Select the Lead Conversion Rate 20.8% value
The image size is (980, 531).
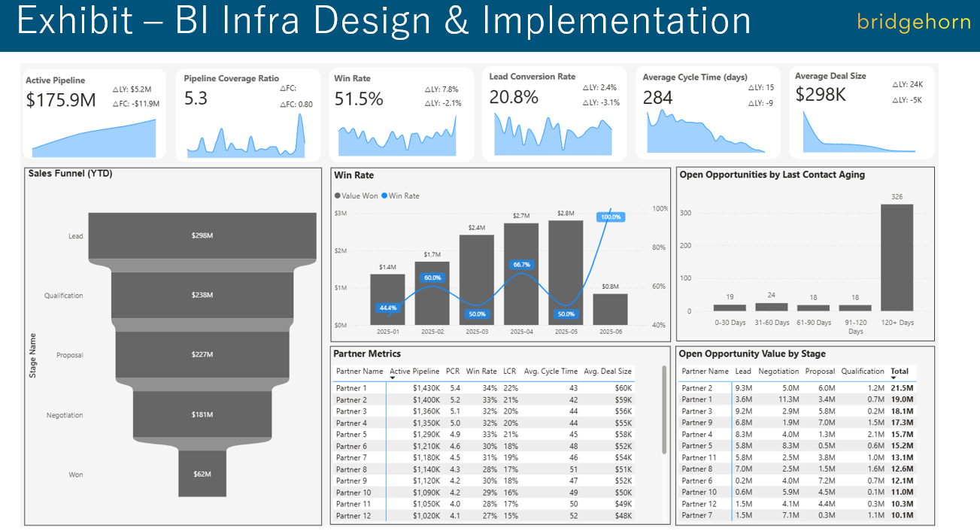point(514,97)
